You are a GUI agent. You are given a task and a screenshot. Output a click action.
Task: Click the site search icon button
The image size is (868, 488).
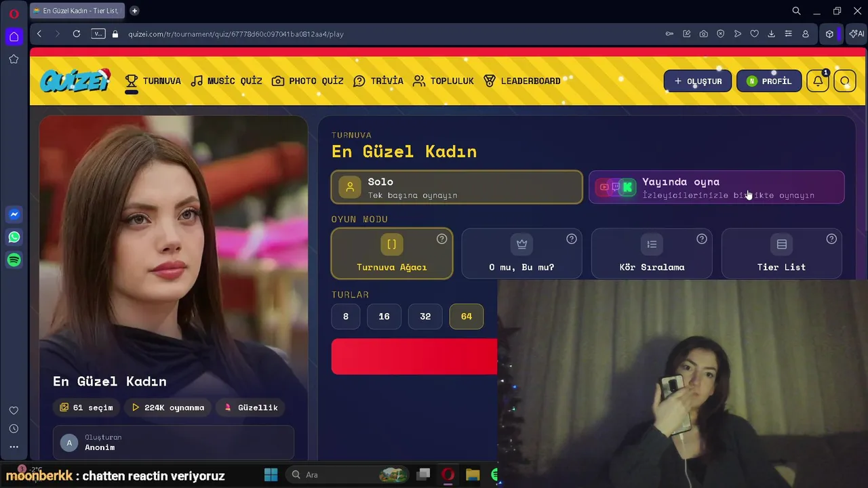pyautogui.click(x=845, y=81)
